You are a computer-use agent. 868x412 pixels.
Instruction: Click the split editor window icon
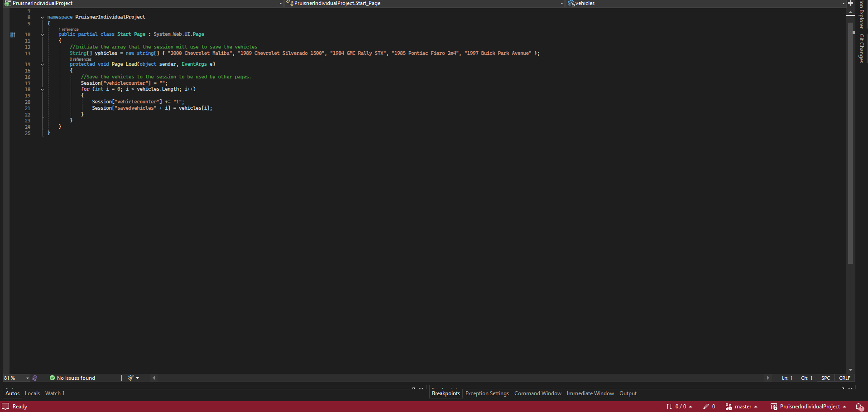(x=850, y=3)
